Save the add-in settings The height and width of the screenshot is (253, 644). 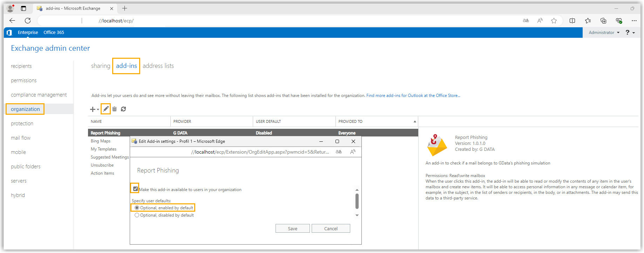293,229
